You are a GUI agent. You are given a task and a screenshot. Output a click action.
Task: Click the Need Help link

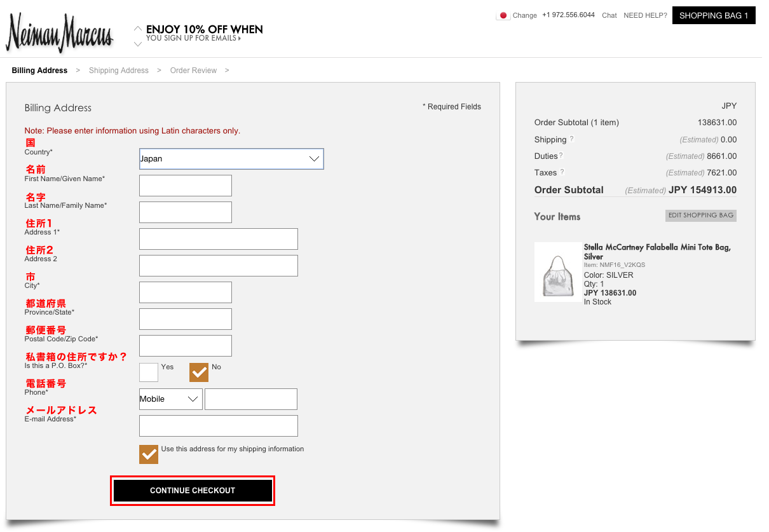645,15
